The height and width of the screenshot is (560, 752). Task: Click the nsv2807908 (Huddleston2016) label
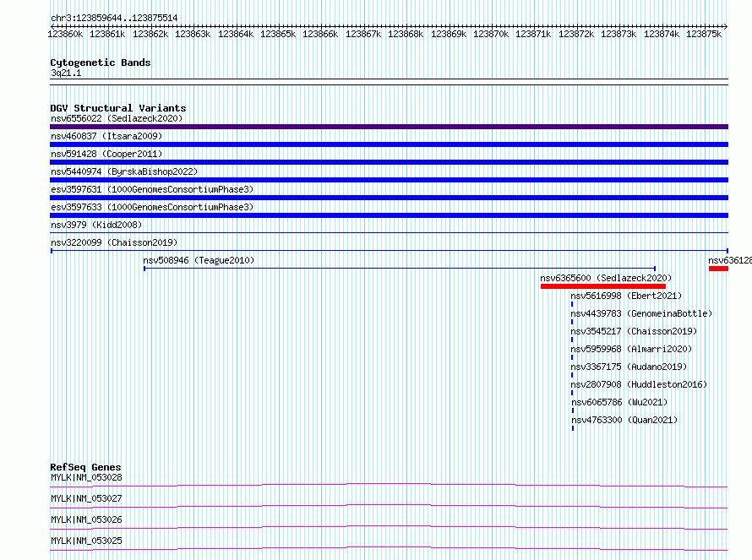[x=639, y=384]
